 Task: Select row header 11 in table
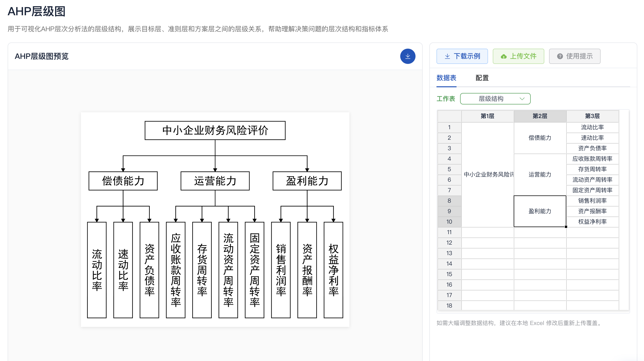coord(449,232)
